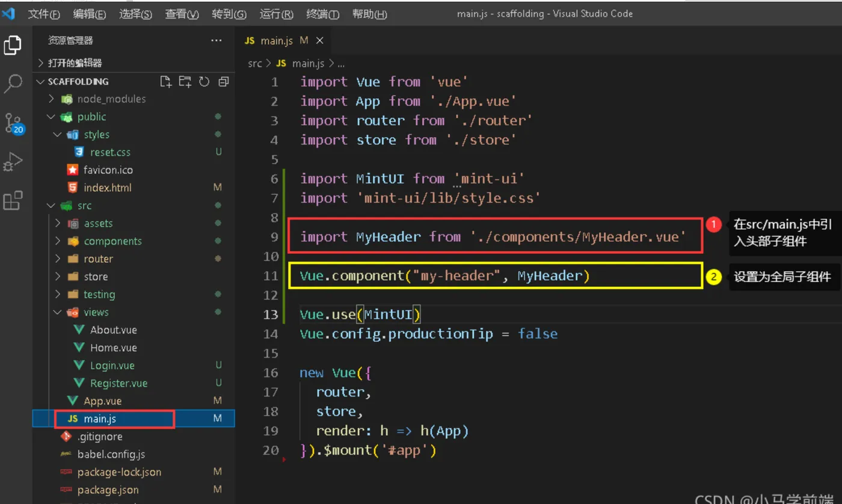The image size is (842, 504).
Task: Expand the components folder
Action: coord(58,241)
